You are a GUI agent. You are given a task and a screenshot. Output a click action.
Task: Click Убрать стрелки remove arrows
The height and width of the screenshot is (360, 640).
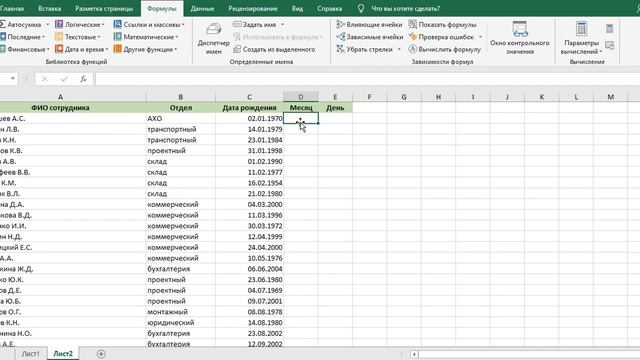point(364,49)
